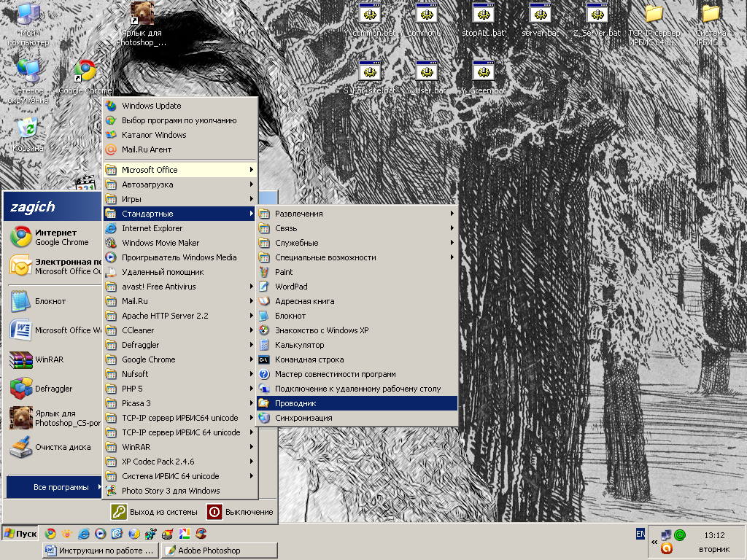Expand XP Codec Pack 2.4.6 folder

pos(181,462)
